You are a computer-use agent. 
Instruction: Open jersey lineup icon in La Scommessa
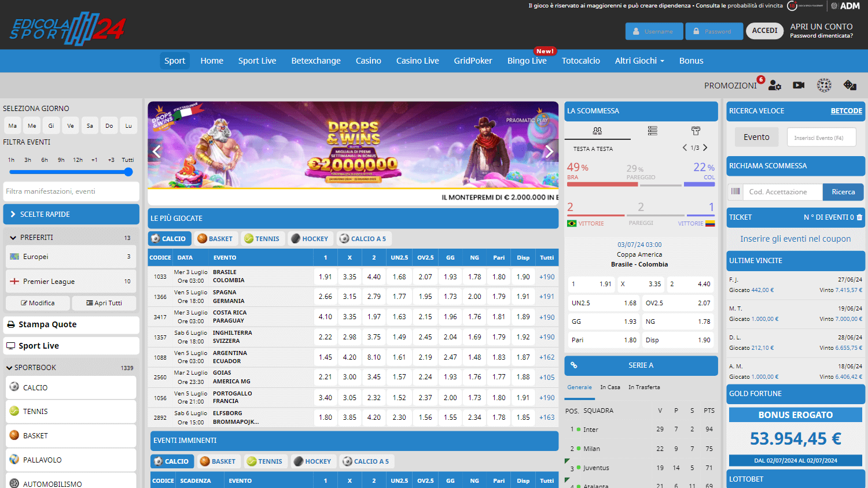[x=696, y=131]
